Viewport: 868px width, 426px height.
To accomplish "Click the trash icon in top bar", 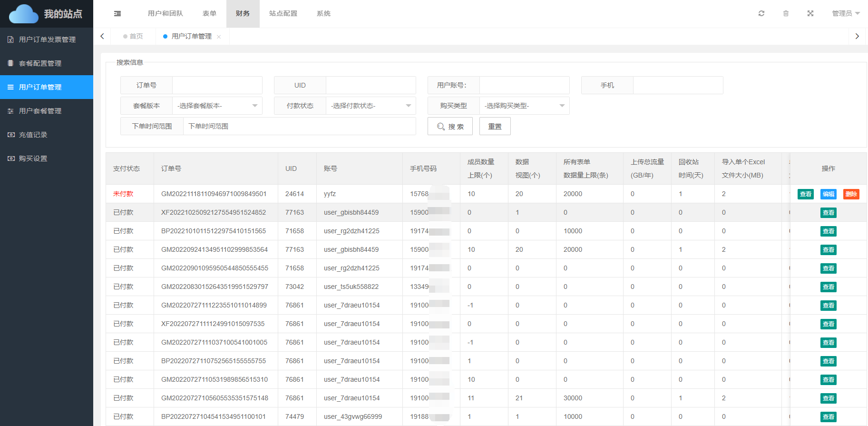I will [786, 13].
